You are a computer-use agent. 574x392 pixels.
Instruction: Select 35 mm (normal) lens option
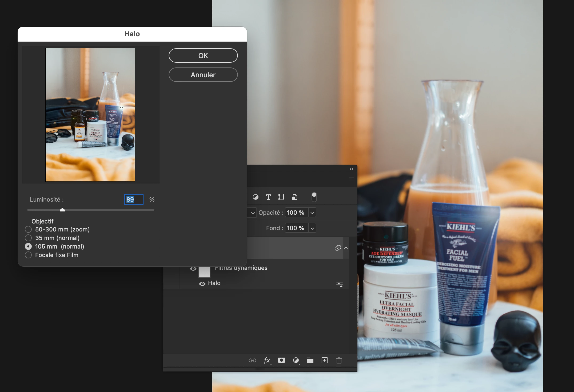(x=28, y=238)
